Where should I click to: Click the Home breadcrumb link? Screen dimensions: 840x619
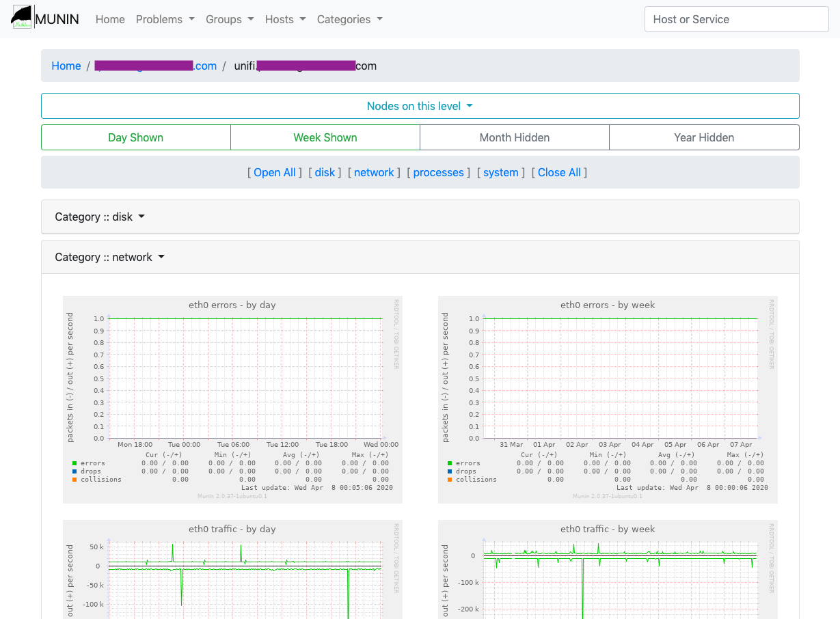point(66,66)
